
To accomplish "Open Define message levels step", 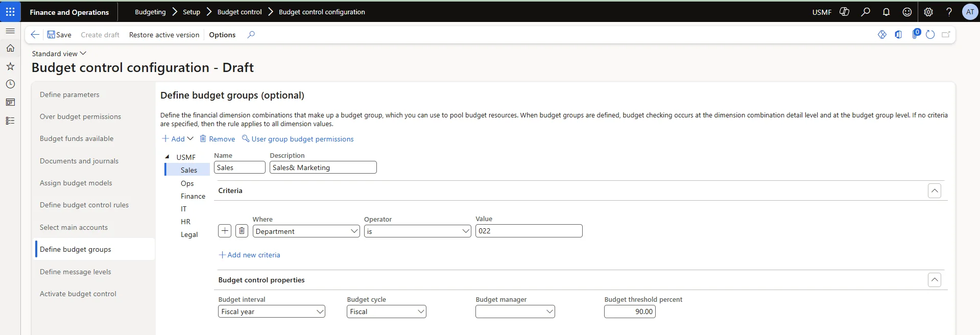I will [x=75, y=272].
